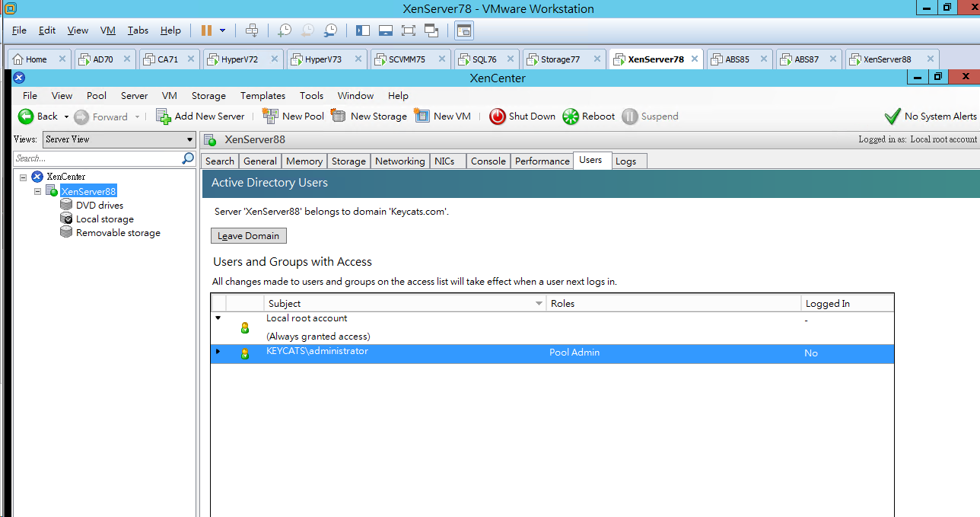Open the XenCenter Storage menu
The height and width of the screenshot is (517, 980).
(208, 96)
